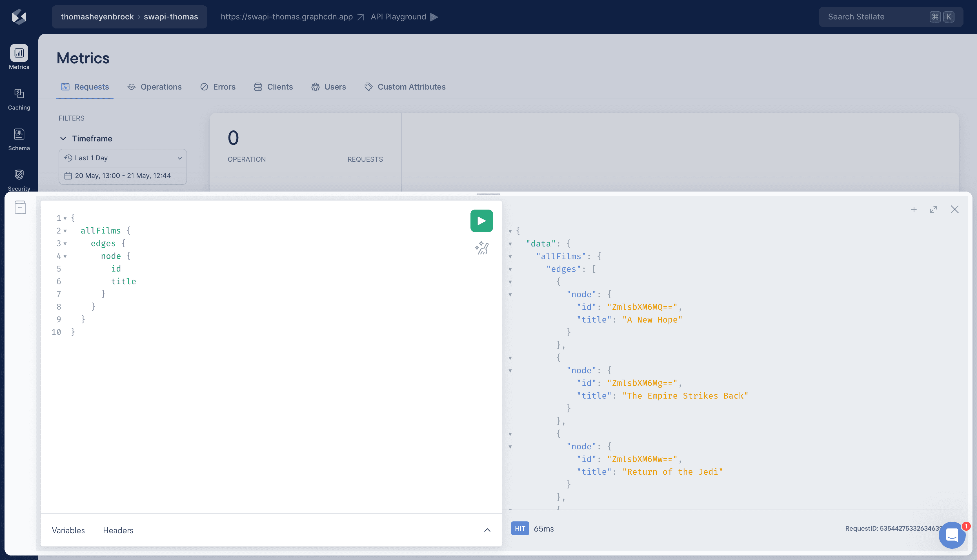Screen dimensions: 977x560
Task: Add a new playground tab with plus icon
Action: [914, 209]
